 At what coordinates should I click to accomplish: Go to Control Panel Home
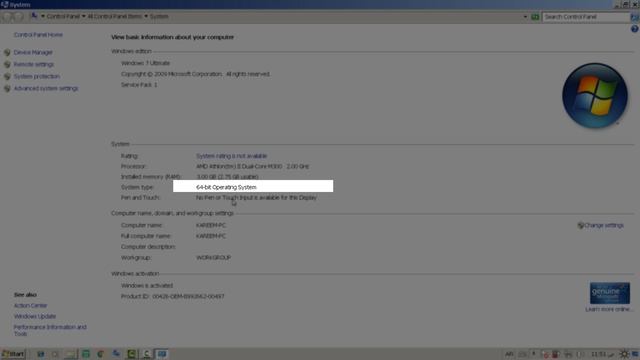pos(38,35)
